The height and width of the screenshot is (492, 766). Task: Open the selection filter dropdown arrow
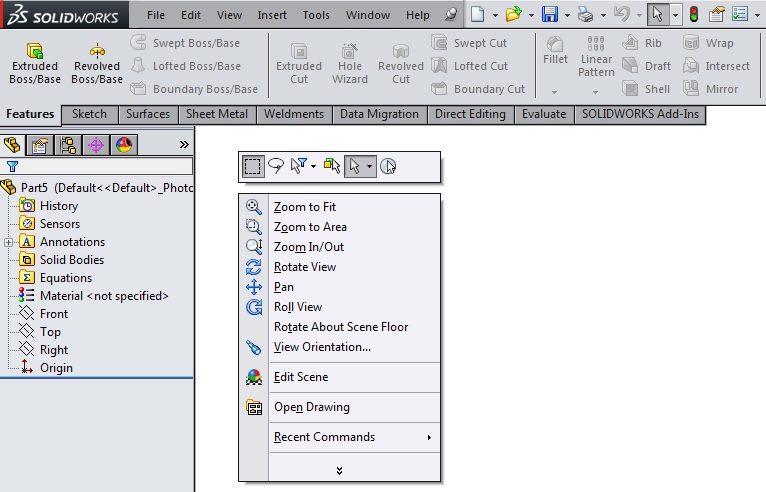click(314, 166)
